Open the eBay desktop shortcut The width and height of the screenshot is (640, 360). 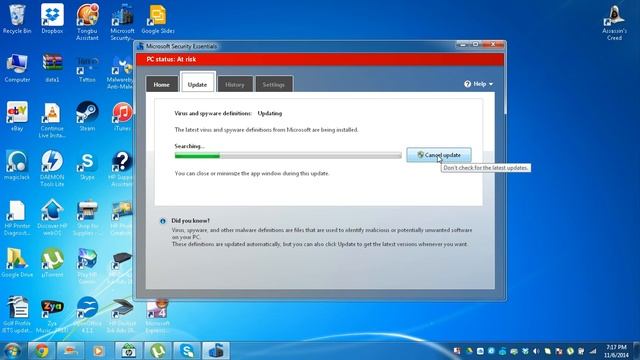coord(17,116)
